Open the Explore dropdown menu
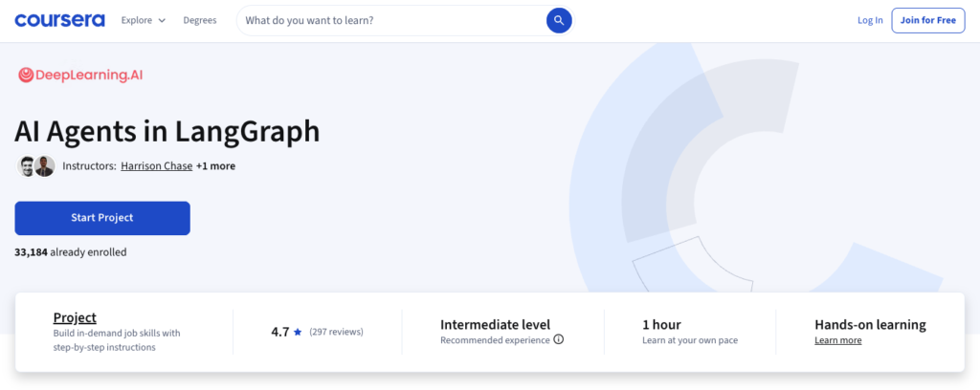980x390 pixels. pos(144,20)
